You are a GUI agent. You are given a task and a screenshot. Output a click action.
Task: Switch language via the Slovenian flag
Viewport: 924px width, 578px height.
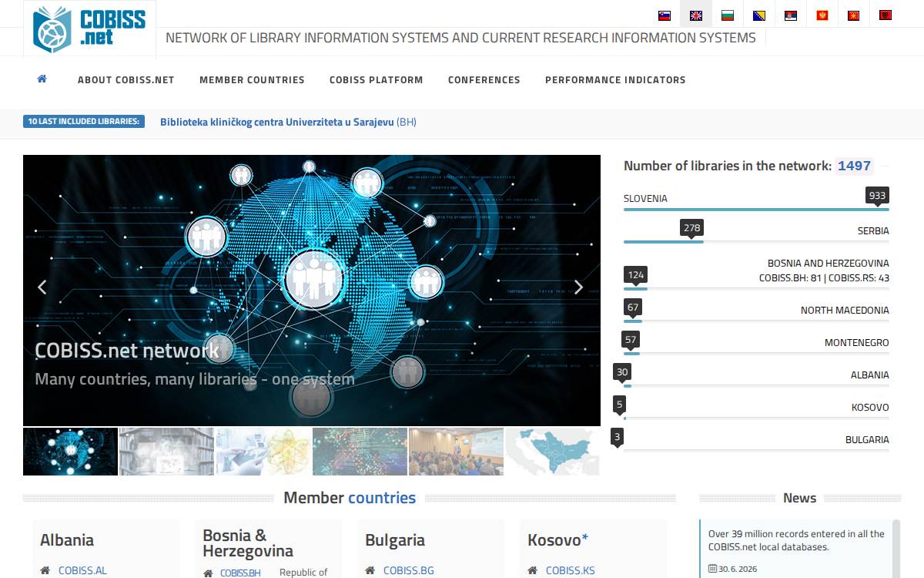click(665, 15)
